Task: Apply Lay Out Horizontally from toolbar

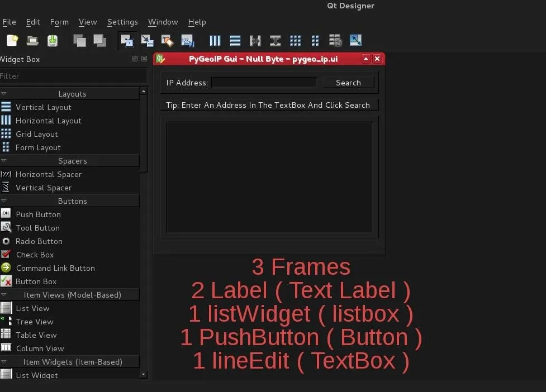Action: pos(215,41)
